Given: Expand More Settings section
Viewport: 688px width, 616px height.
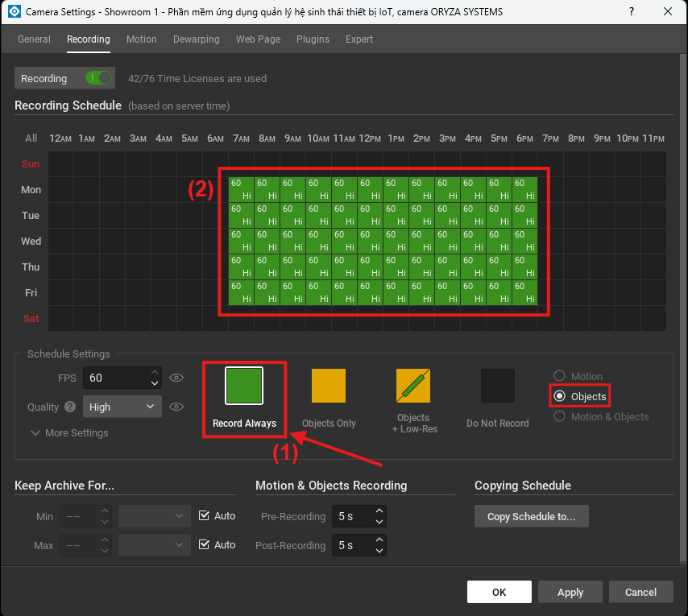Looking at the screenshot, I should [x=70, y=432].
